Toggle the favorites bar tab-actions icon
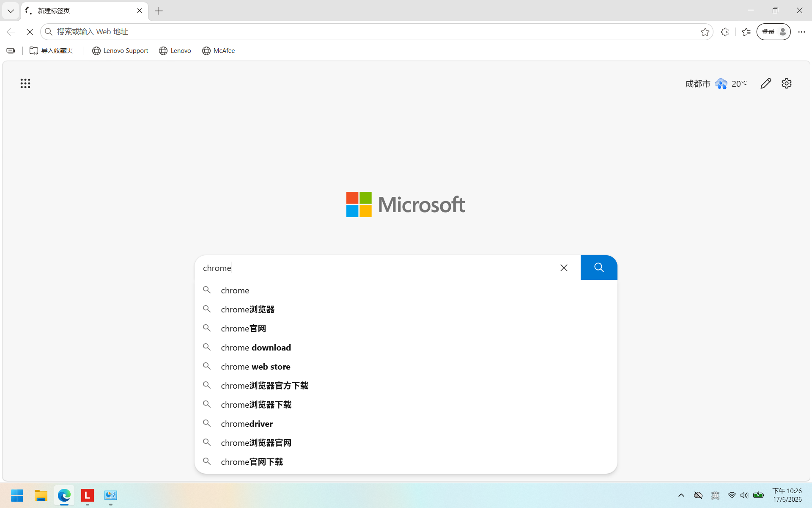 click(x=11, y=51)
